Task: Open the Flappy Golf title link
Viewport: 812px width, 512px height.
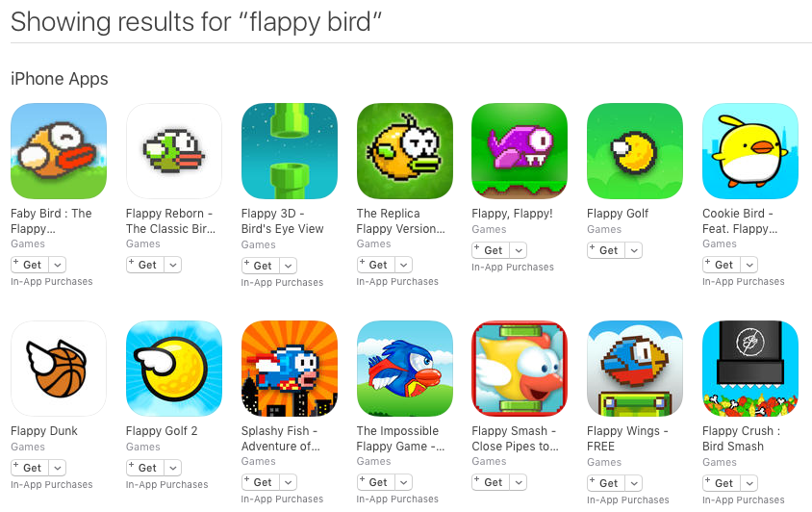Action: pyautogui.click(x=618, y=214)
